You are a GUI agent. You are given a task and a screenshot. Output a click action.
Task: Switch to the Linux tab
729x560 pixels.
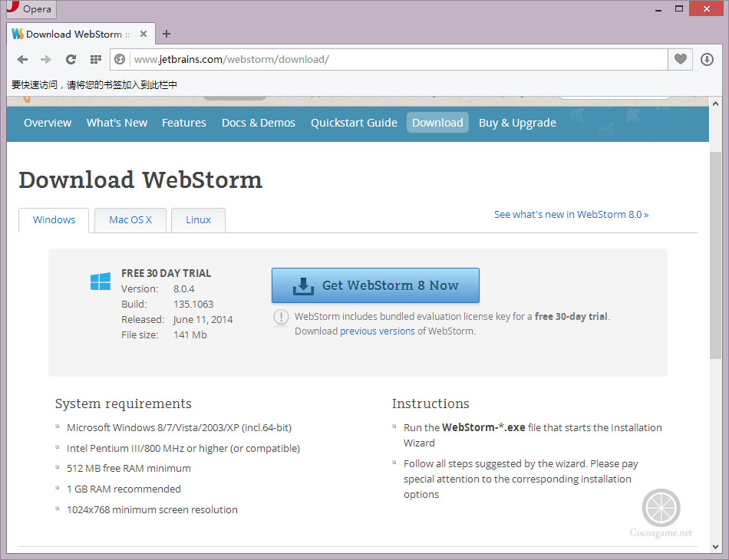[199, 220]
